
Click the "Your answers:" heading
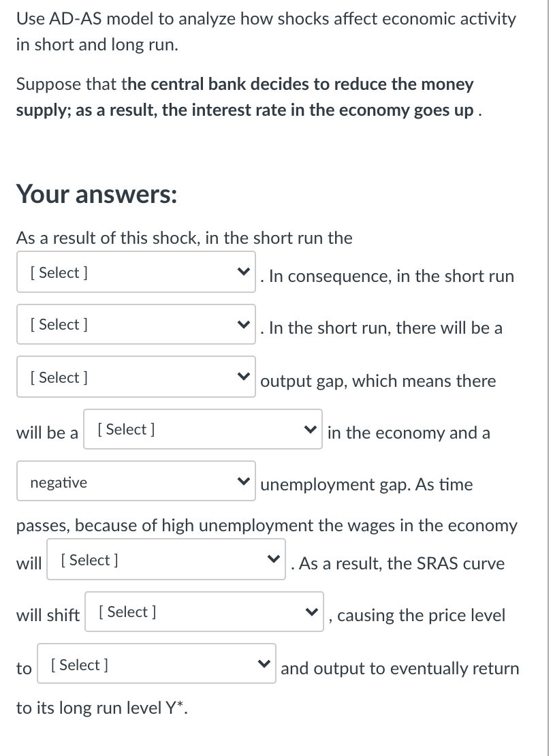97,194
